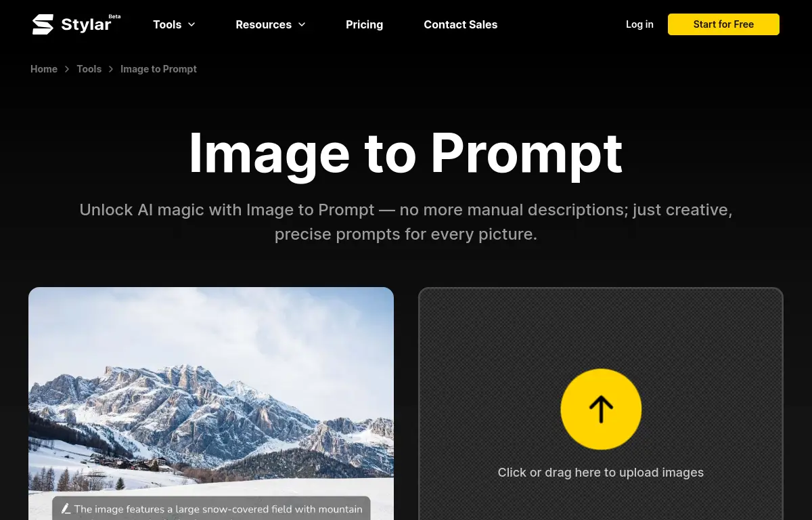This screenshot has height=520, width=812.
Task: Expand the Tools dropdown chevron in the navbar
Action: (x=191, y=24)
